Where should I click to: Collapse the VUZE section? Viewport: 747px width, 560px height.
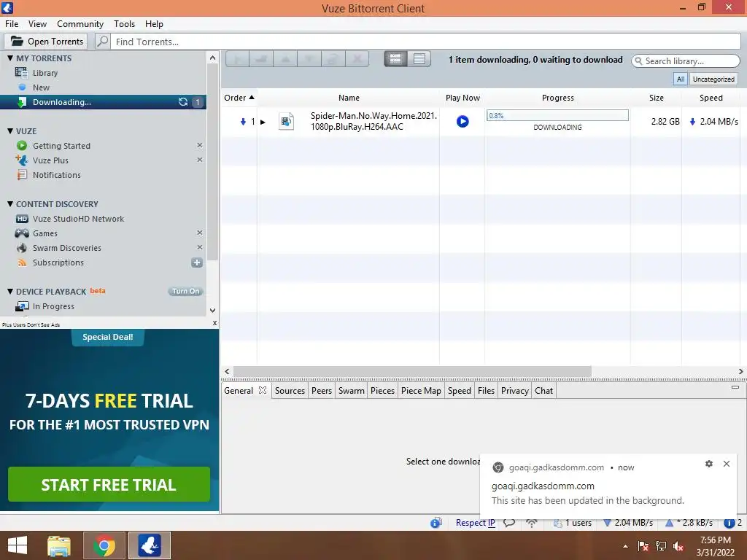tap(10, 131)
